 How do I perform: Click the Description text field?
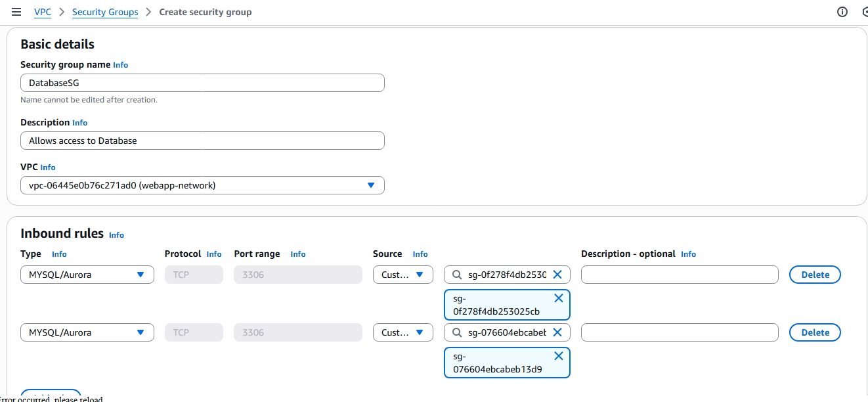[202, 140]
